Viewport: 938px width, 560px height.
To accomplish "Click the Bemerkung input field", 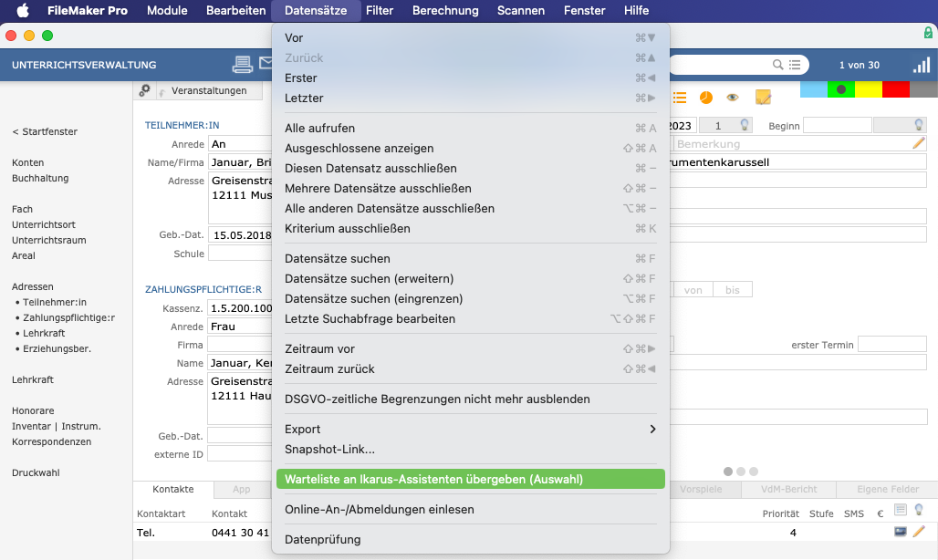I will click(800, 143).
